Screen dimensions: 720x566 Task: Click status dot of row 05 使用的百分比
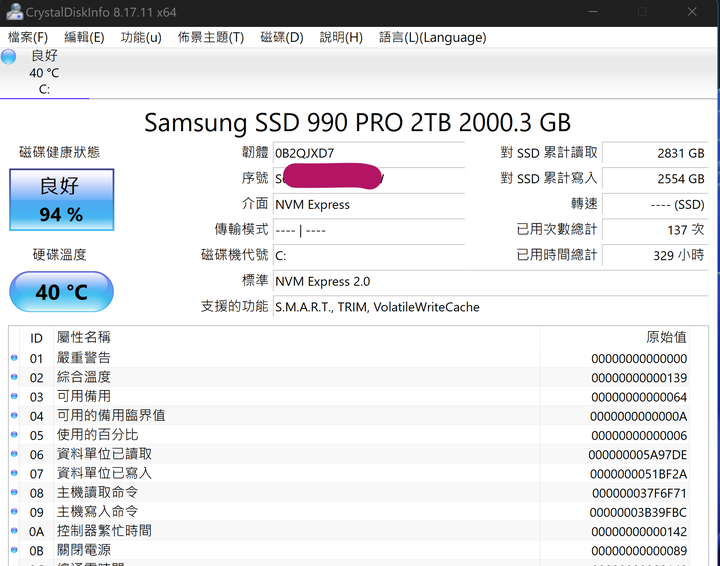14,435
